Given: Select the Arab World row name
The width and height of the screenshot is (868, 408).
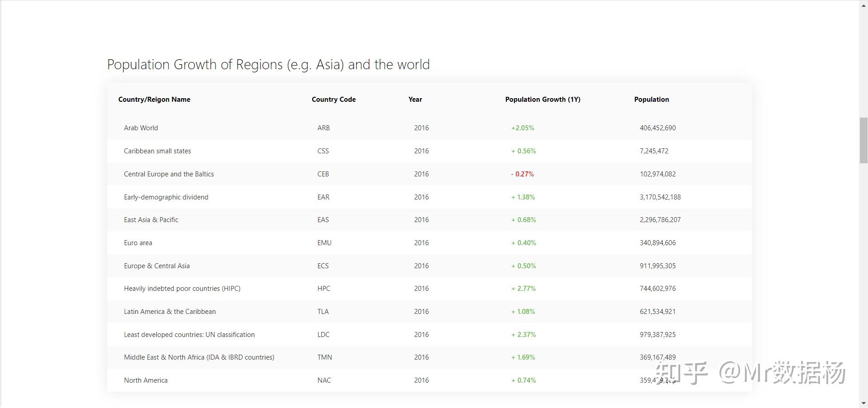Looking at the screenshot, I should pyautogui.click(x=141, y=128).
